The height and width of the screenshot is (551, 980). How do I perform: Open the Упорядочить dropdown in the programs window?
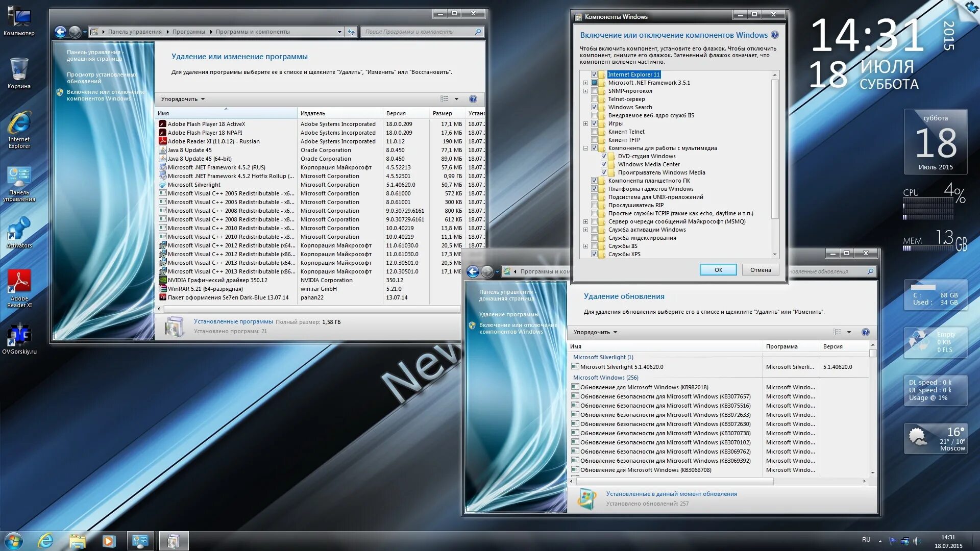[x=183, y=99]
